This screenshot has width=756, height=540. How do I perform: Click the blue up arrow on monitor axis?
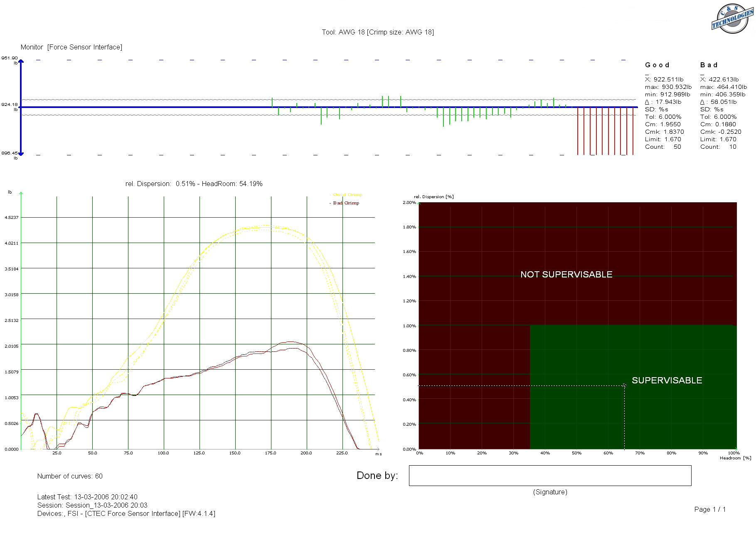(x=21, y=62)
